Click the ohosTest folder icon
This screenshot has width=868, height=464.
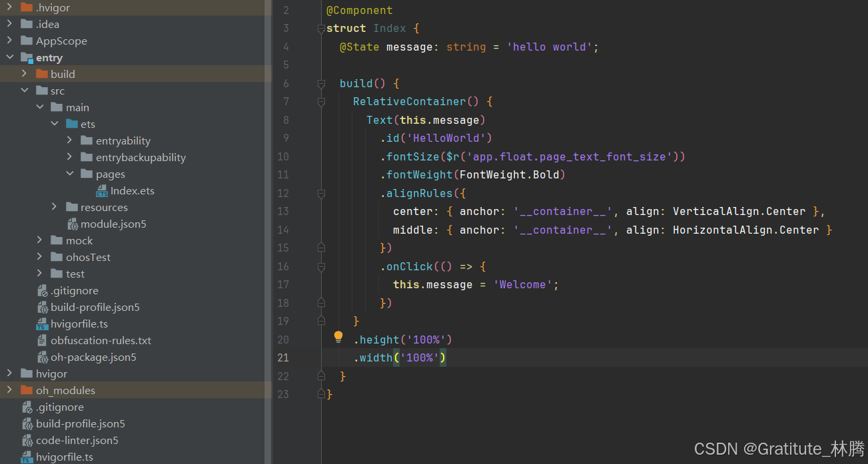pos(57,257)
